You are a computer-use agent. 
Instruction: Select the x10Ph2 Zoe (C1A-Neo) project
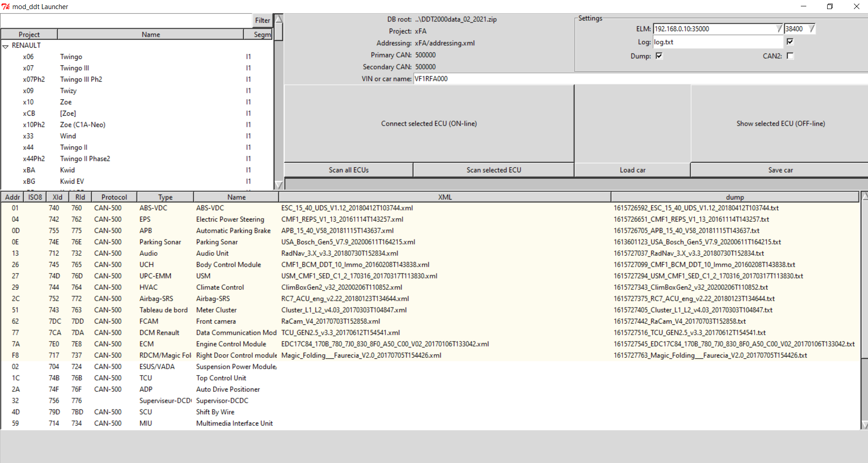(137, 125)
